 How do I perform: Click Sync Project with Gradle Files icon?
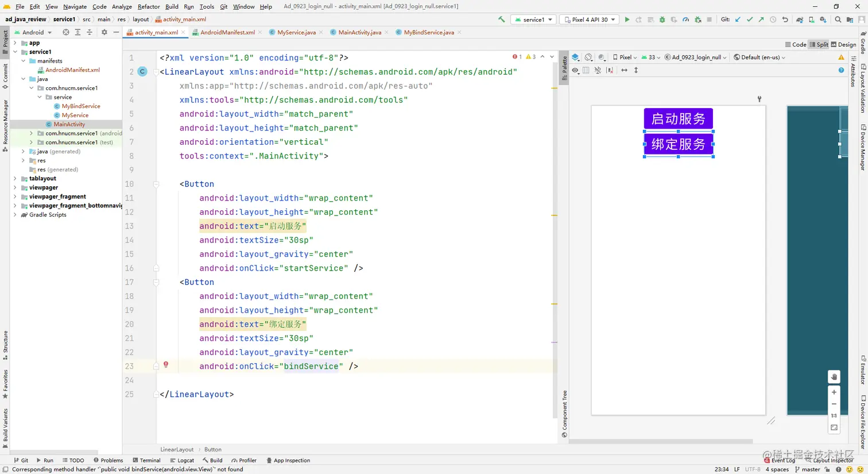(799, 20)
